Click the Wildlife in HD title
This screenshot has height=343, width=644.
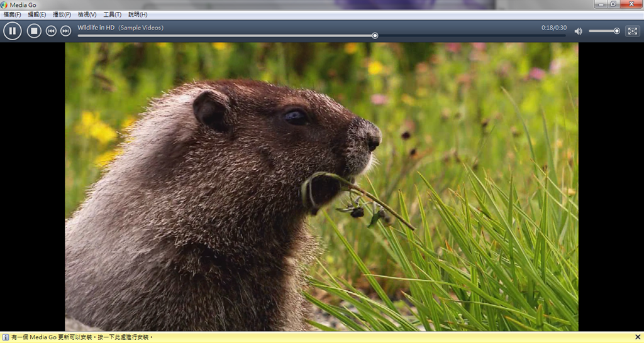tap(96, 28)
